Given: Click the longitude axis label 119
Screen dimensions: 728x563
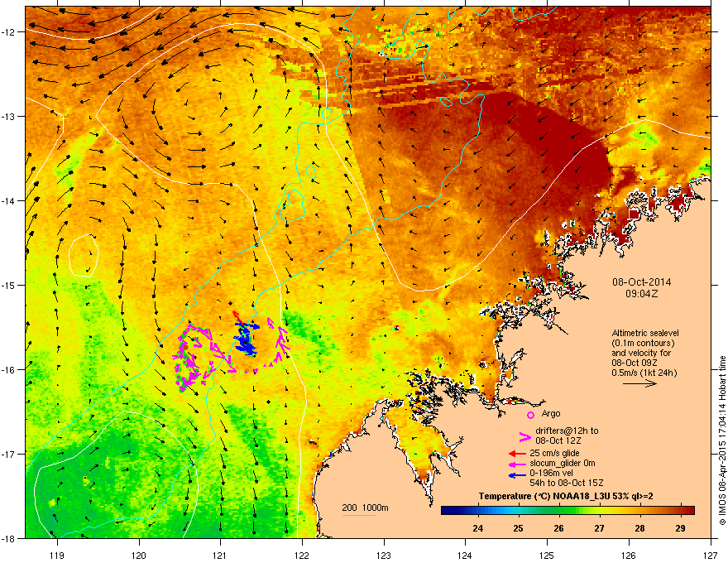Looking at the screenshot, I should click(x=57, y=555).
